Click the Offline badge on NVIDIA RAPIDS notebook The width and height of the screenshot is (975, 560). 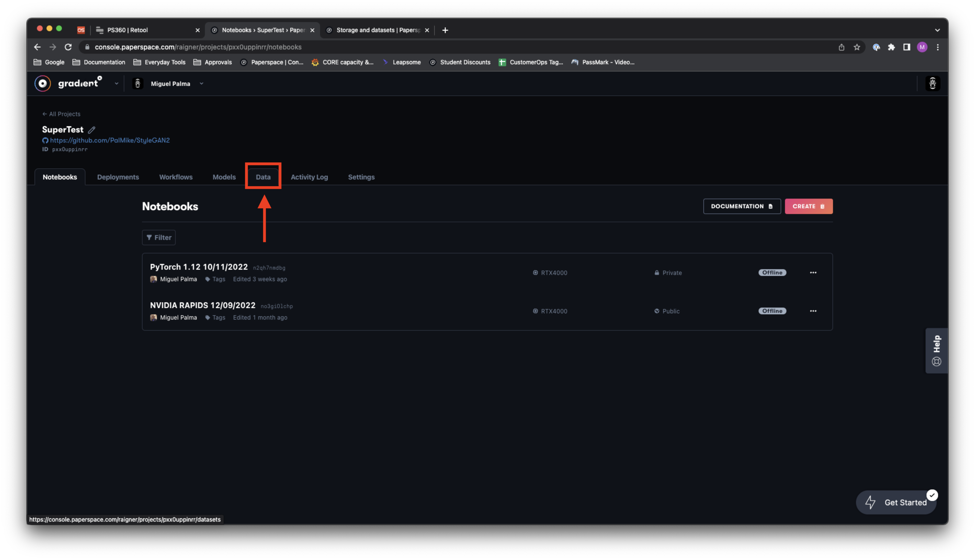[772, 311]
